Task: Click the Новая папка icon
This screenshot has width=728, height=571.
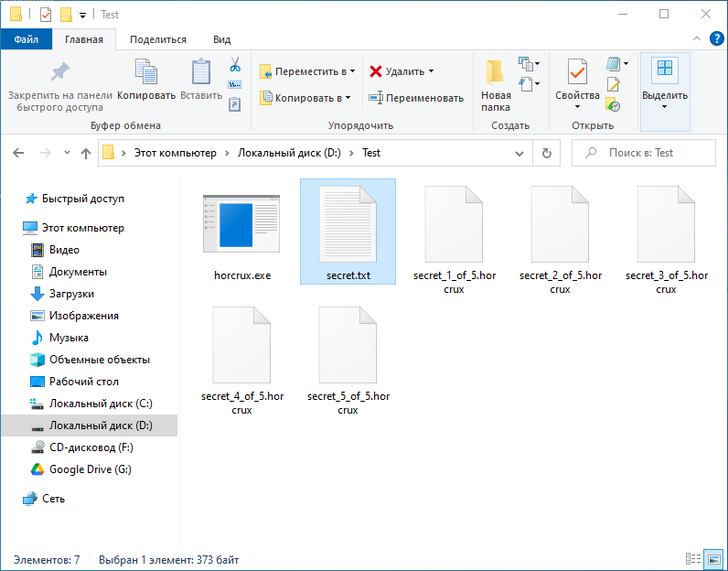Action: point(495,71)
